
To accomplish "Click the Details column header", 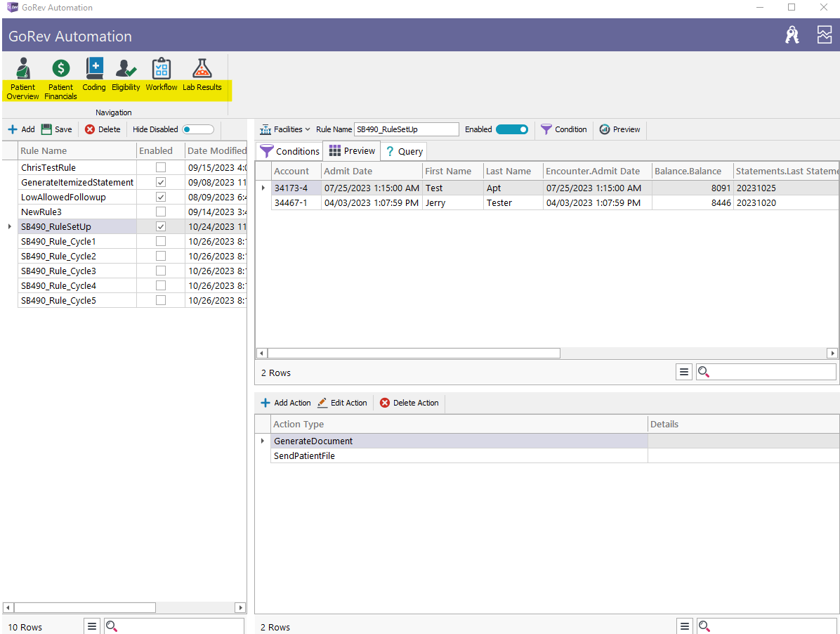I will coord(743,424).
